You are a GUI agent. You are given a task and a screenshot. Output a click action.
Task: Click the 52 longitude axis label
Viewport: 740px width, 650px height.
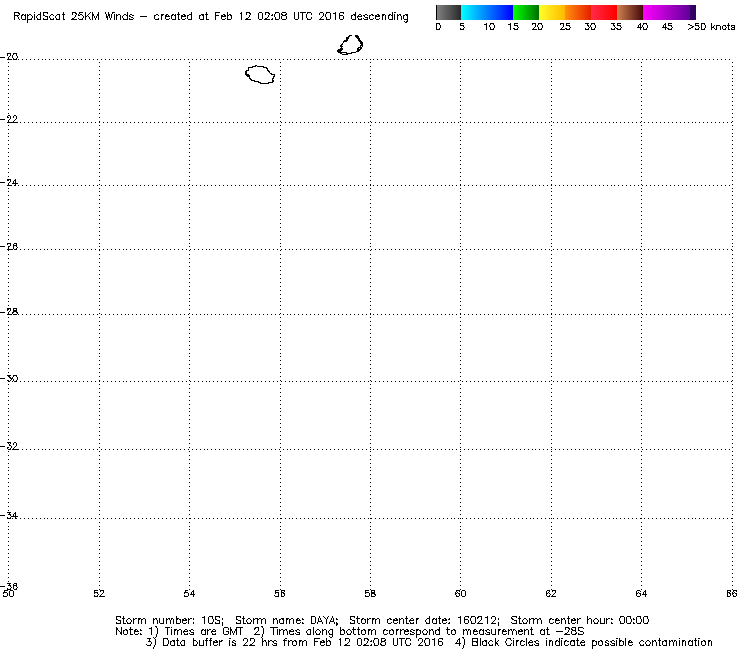point(99,593)
